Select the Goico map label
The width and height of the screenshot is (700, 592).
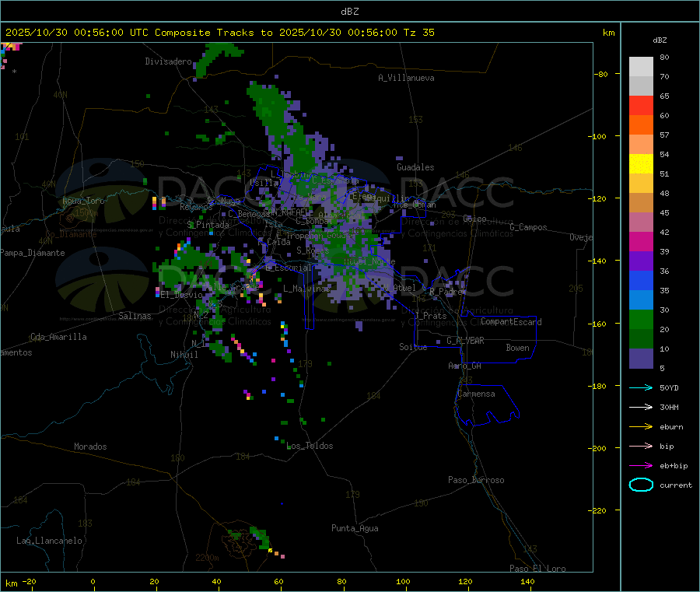(x=474, y=219)
